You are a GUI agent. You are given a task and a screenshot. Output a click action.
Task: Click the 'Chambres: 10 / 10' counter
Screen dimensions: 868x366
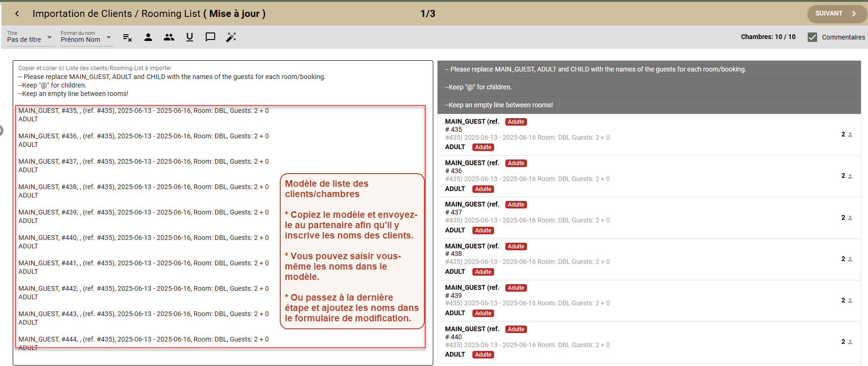pyautogui.click(x=768, y=37)
